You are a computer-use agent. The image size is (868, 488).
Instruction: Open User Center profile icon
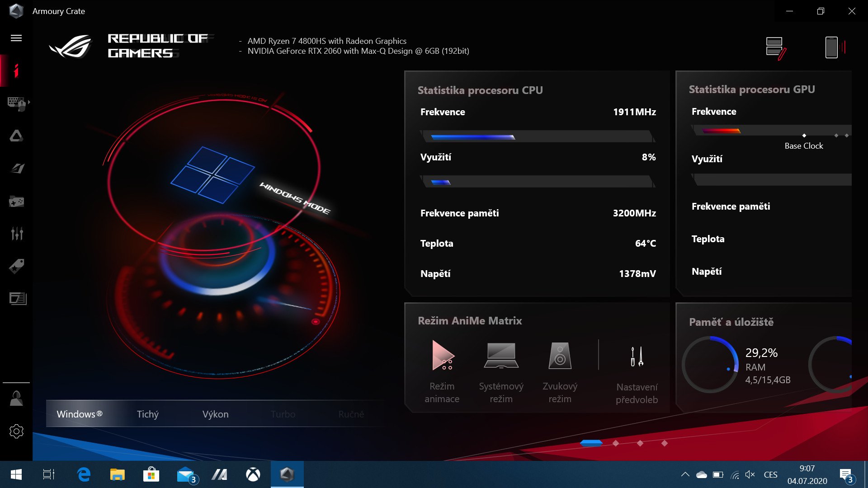coord(16,398)
